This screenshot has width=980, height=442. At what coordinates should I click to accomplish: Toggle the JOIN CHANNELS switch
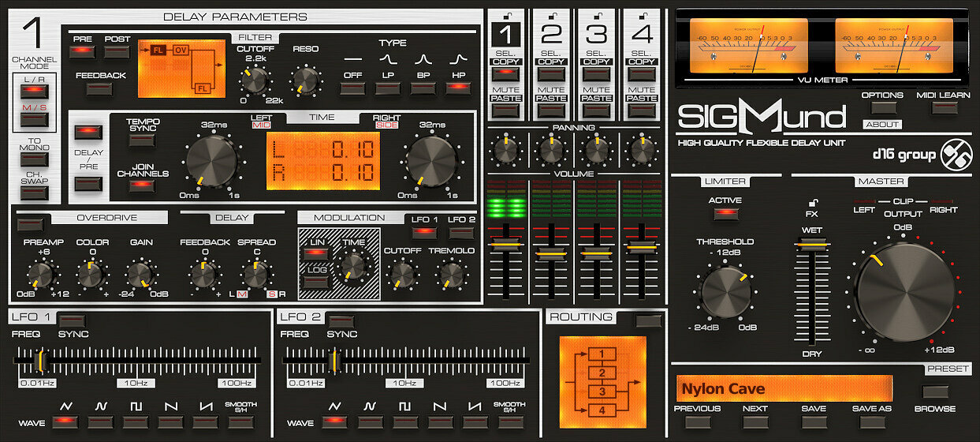[142, 184]
